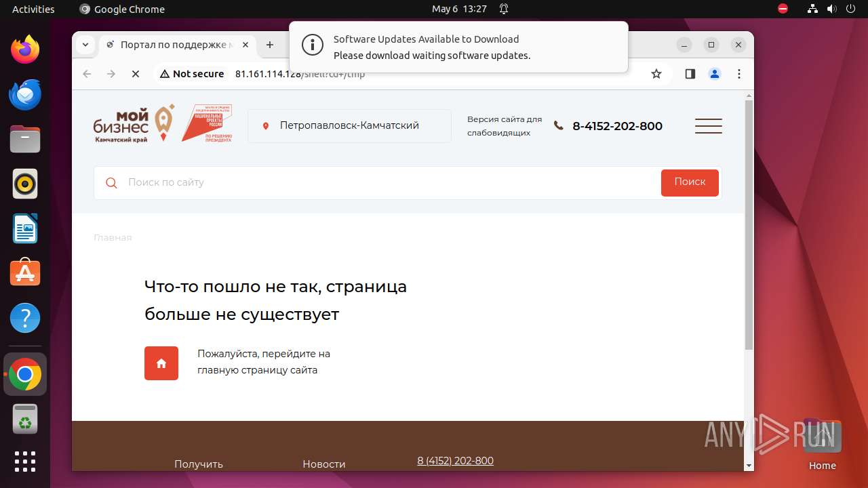Close the Портал по поддержке tab
Image resolution: width=868 pixels, height=488 pixels.
[245, 45]
